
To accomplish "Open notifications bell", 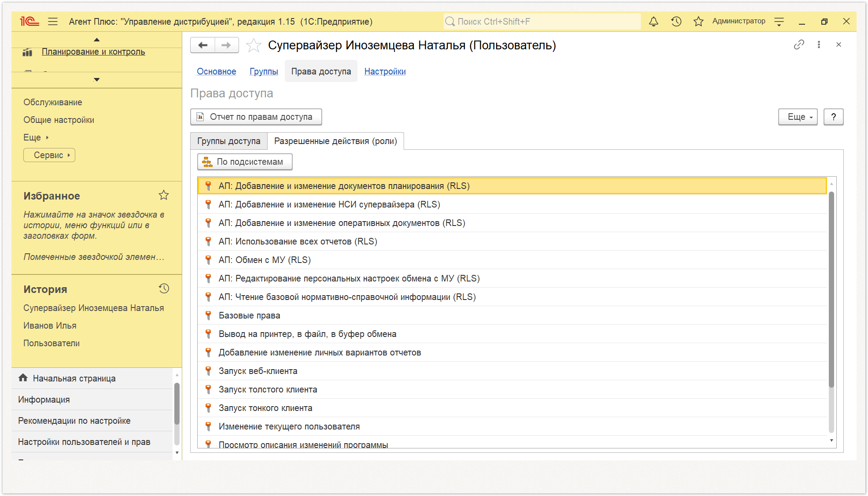I will (x=654, y=21).
